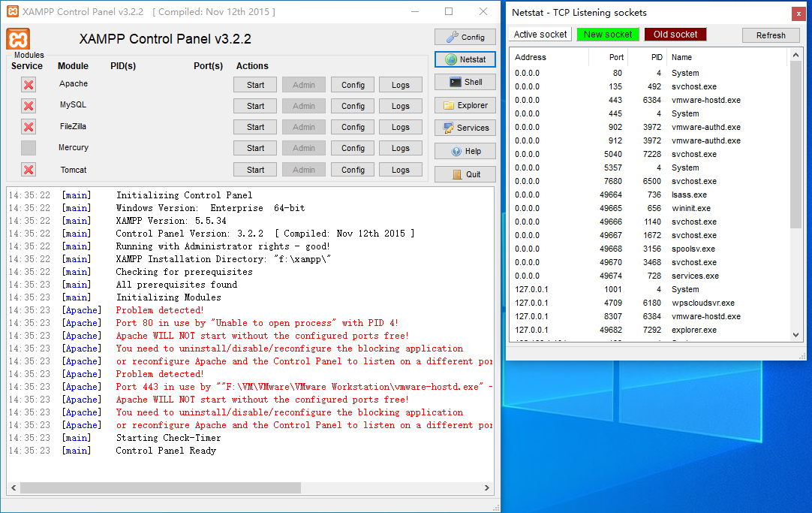Sort Netstat list by PID column
Viewport: 812px width, 513px height.
point(647,57)
